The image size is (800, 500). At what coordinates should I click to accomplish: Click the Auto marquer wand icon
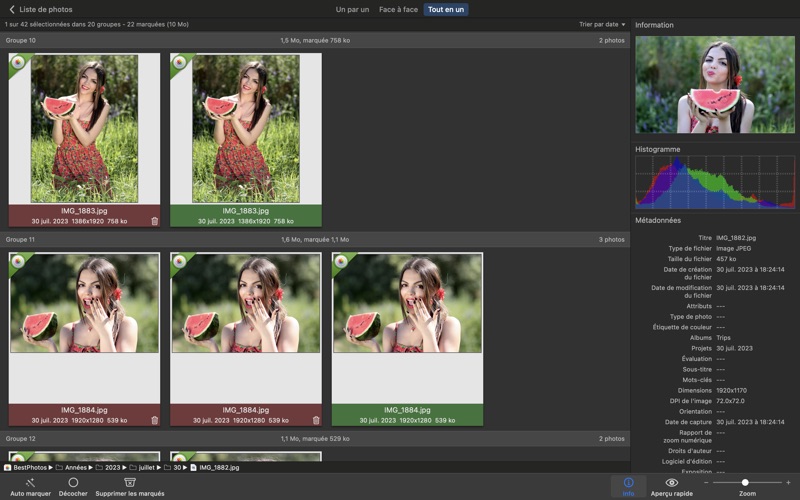click(x=30, y=482)
